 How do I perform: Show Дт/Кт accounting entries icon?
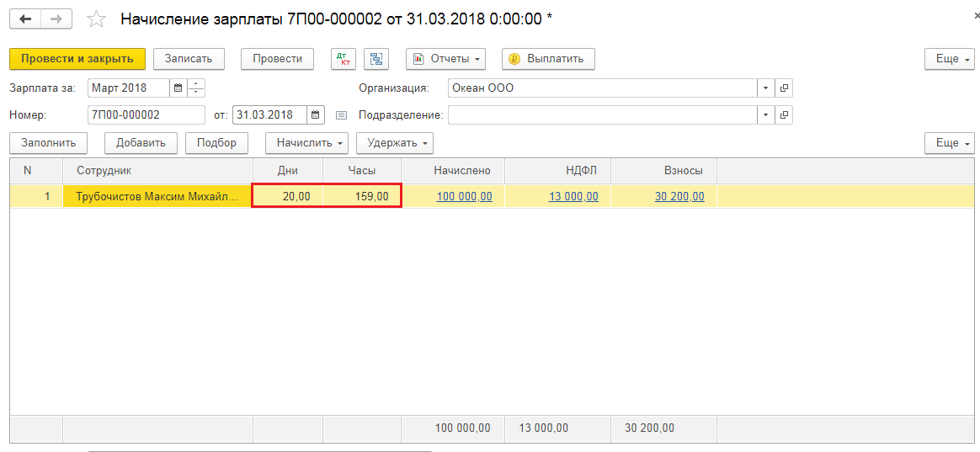[x=344, y=59]
